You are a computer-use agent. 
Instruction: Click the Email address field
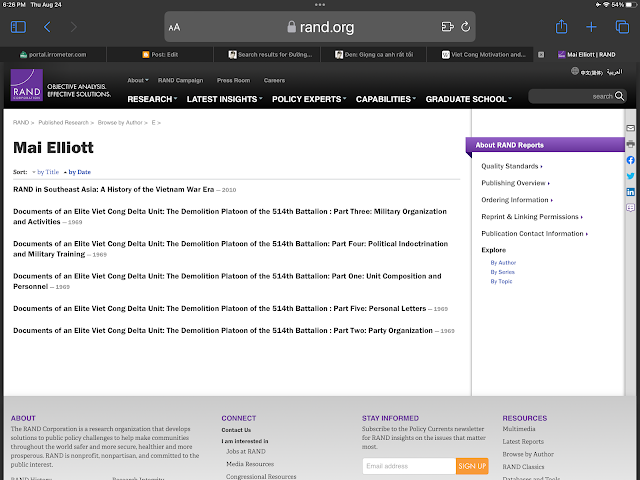409,466
